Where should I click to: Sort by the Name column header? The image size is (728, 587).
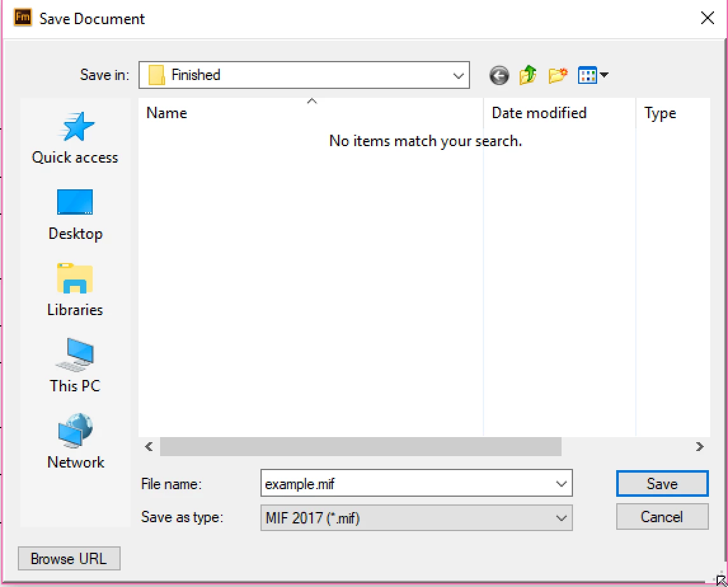click(311, 113)
